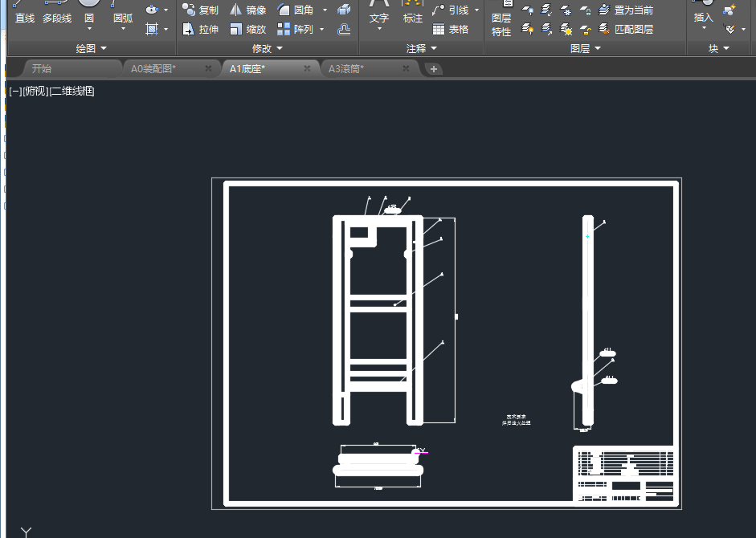Open dropdown arrow next to ellipse icon
The image size is (756, 538).
(x=166, y=10)
